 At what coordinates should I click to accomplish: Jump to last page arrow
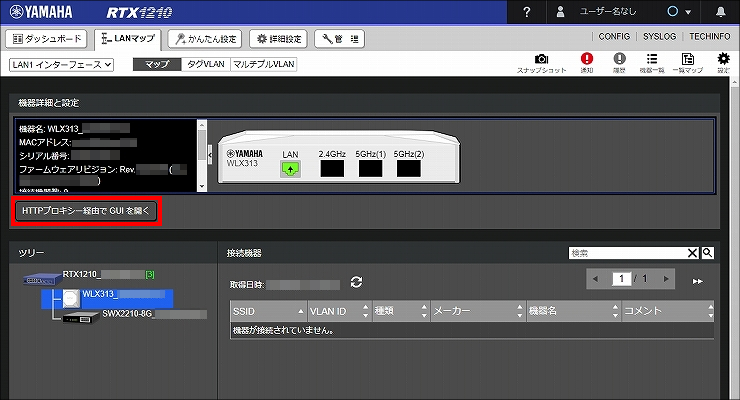pos(698,281)
